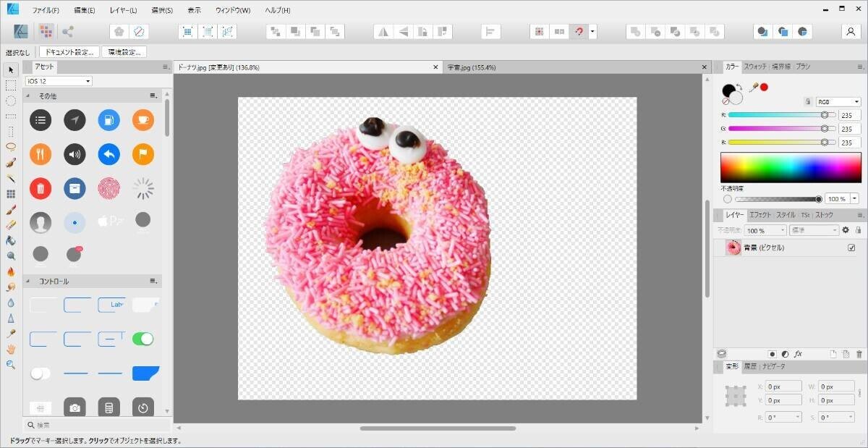Toggle the red magnet snapping icon

[x=579, y=32]
